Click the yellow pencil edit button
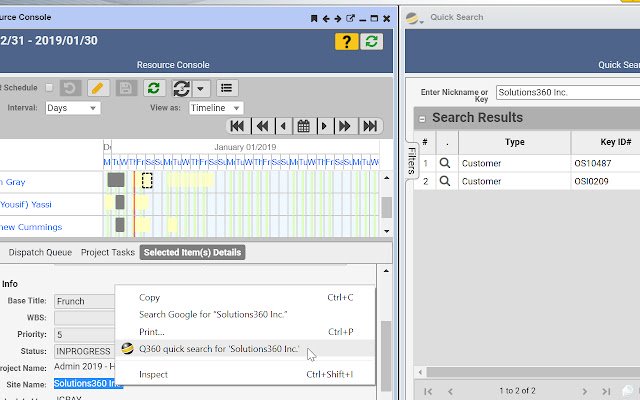This screenshot has width=640, height=400. click(x=98, y=88)
